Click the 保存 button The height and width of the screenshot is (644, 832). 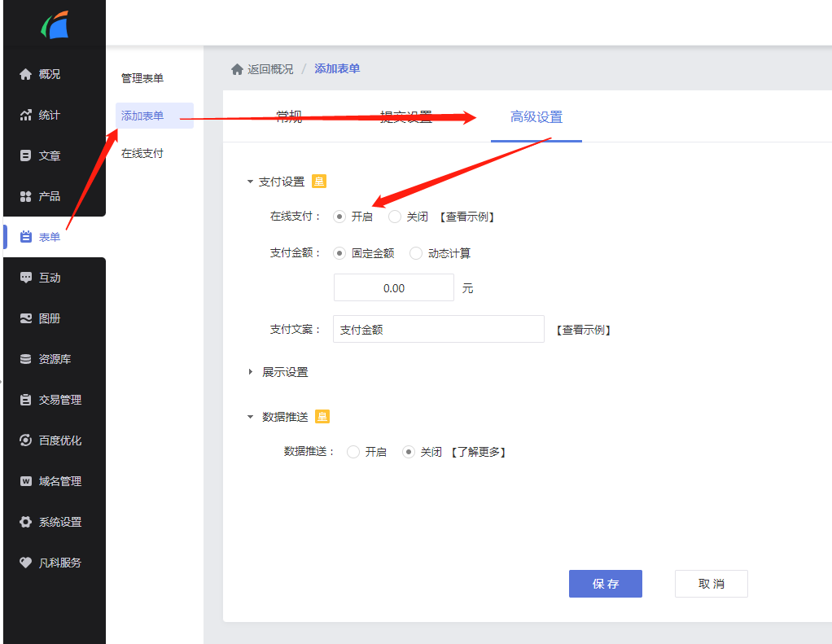coord(605,584)
